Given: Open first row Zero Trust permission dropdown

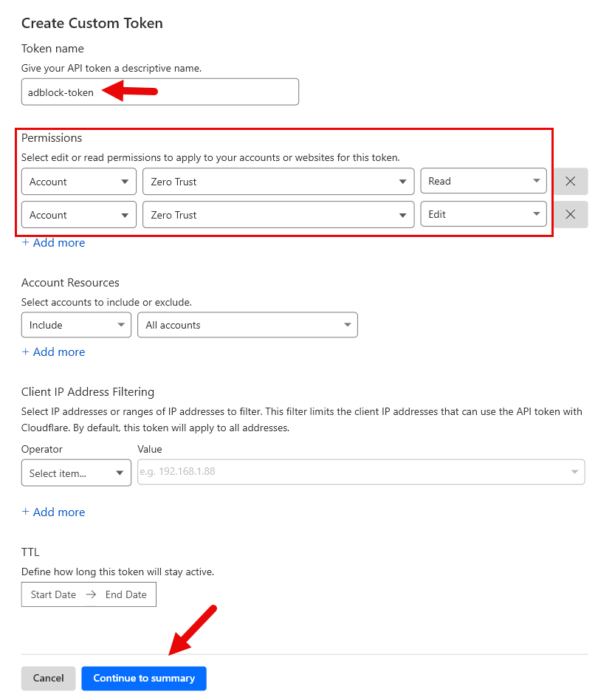Looking at the screenshot, I should 278,182.
